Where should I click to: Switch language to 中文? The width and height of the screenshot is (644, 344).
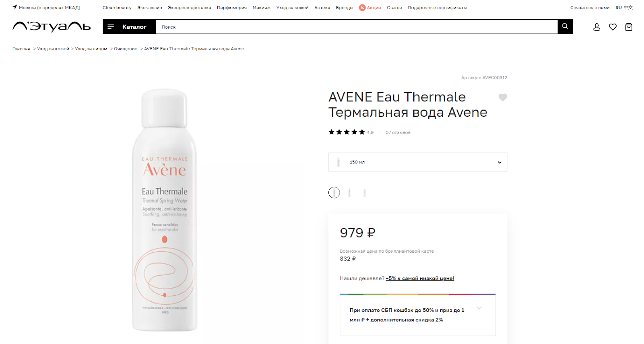pos(628,8)
